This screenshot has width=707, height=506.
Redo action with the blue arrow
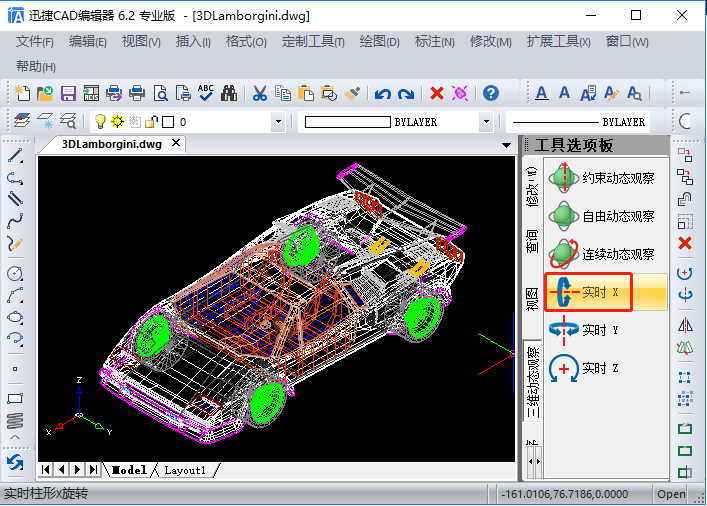pos(406,94)
